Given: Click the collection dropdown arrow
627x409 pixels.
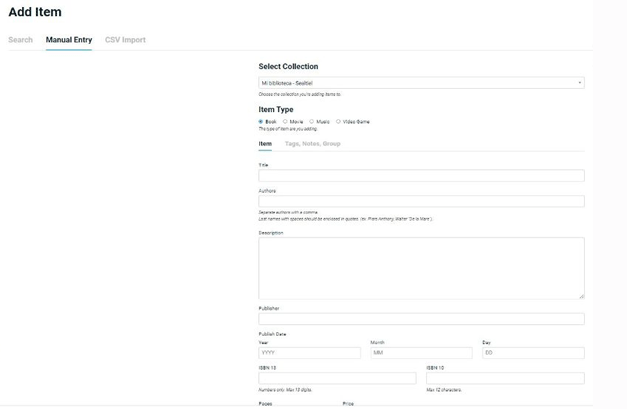Looking at the screenshot, I should (580, 83).
